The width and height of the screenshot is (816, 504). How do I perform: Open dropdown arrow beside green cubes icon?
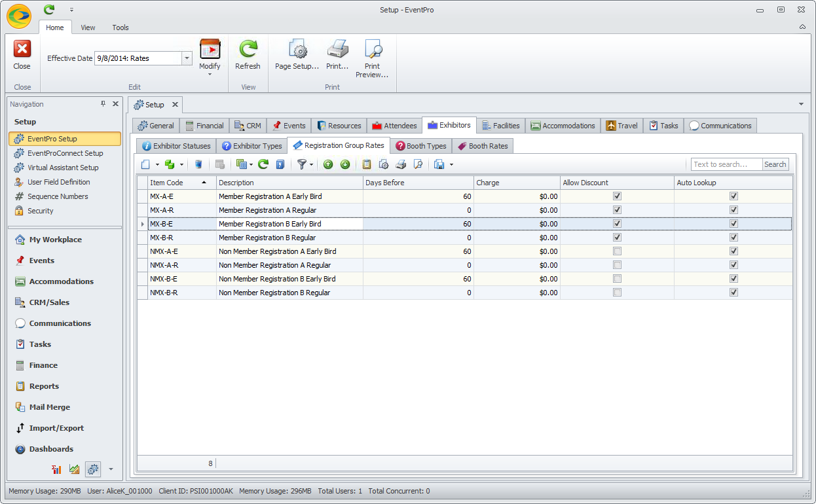click(181, 164)
